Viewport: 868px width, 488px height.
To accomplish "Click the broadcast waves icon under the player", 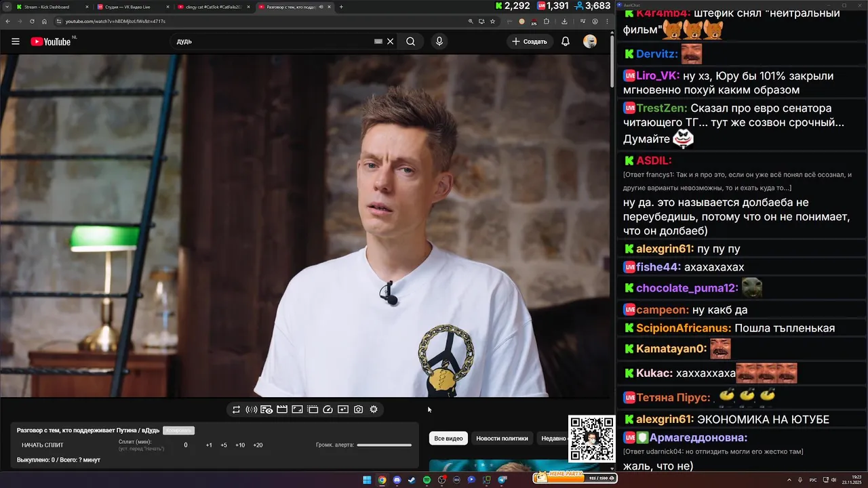I will [x=251, y=409].
